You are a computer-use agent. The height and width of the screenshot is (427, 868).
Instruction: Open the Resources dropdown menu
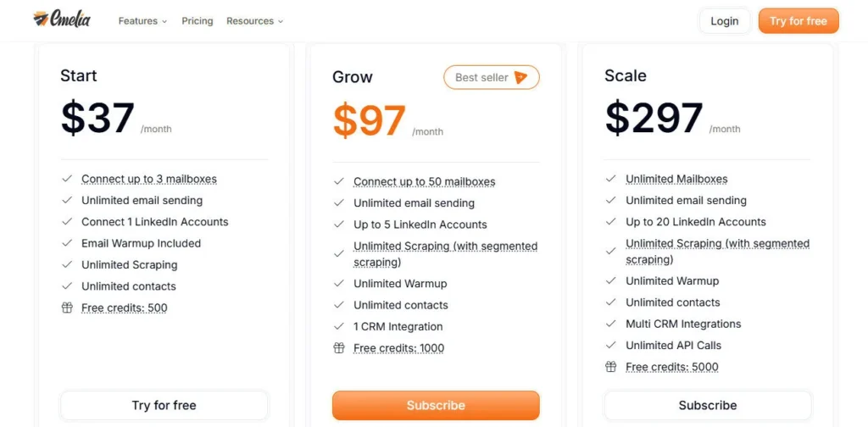coord(254,21)
